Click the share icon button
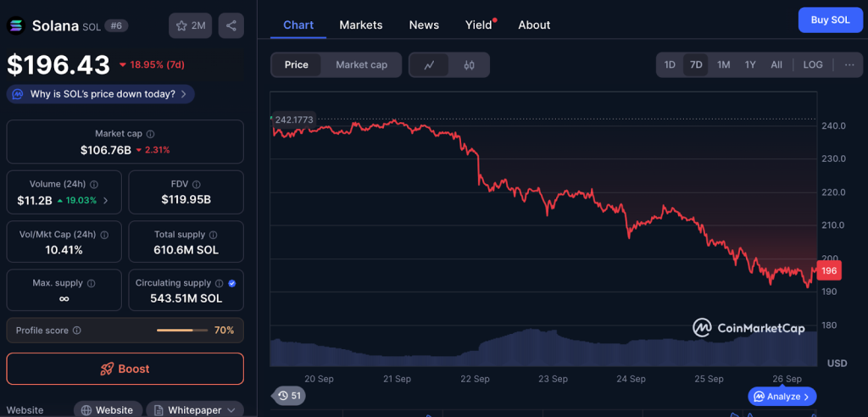The height and width of the screenshot is (417, 868). [231, 25]
